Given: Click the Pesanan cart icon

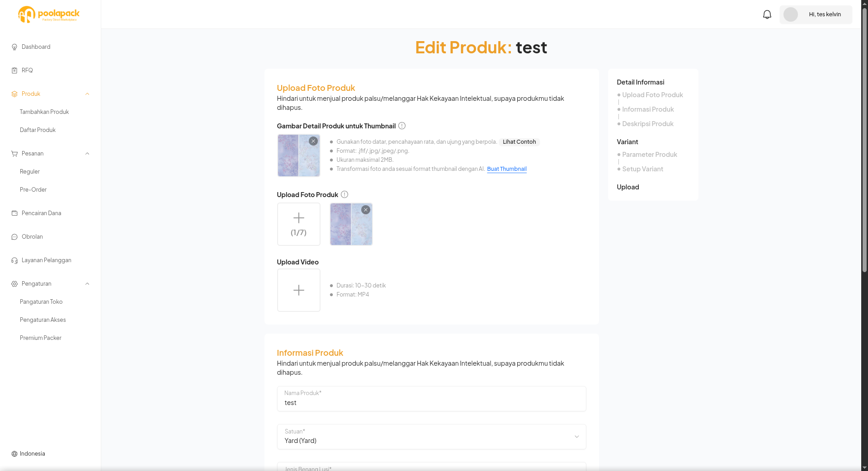Looking at the screenshot, I should click(14, 154).
